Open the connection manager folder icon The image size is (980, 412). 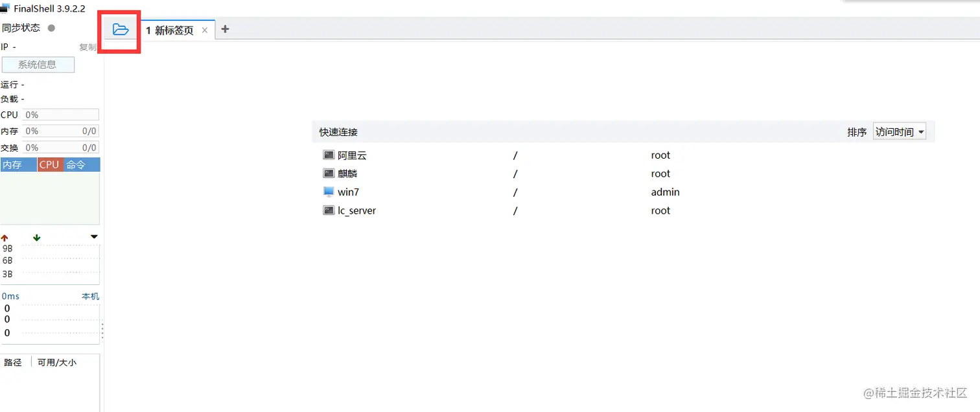pyautogui.click(x=121, y=29)
